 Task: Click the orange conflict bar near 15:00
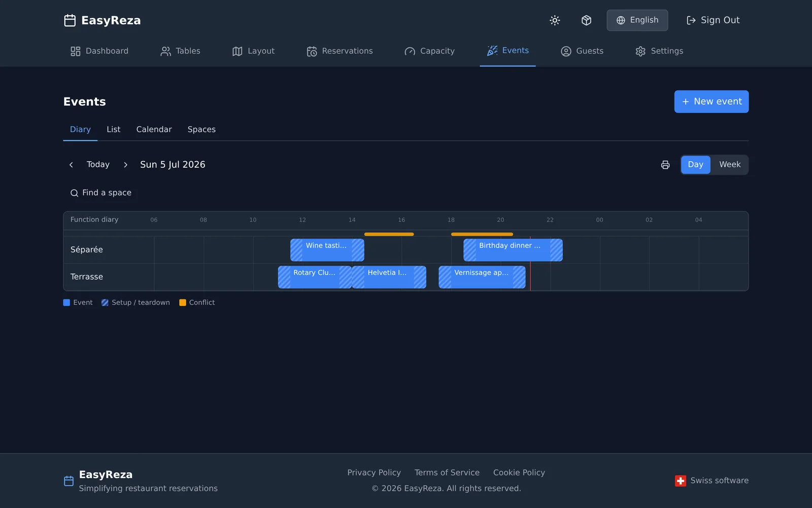tap(389, 234)
